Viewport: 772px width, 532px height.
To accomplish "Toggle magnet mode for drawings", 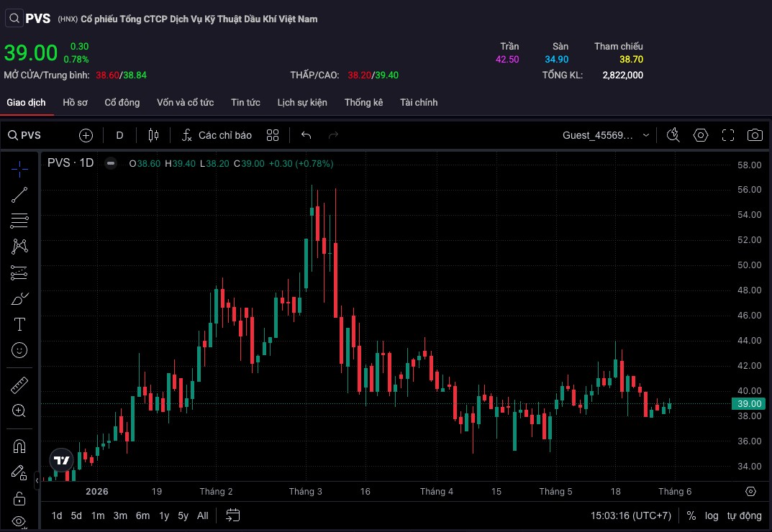I will coord(19,446).
